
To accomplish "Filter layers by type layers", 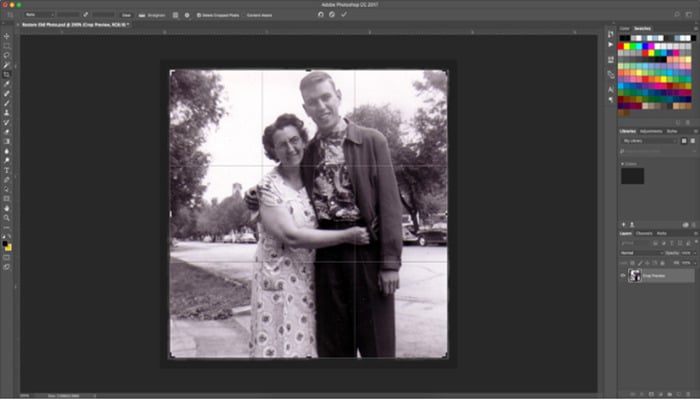I will pos(672,243).
